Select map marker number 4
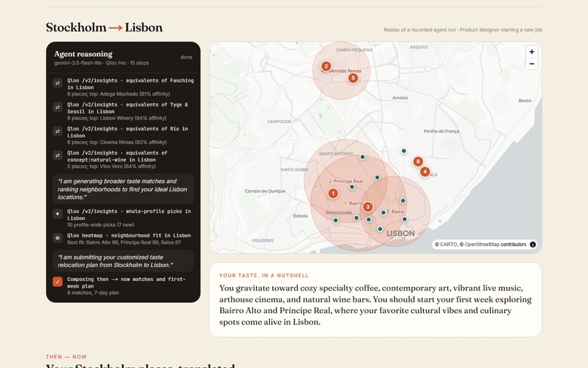Screen dimensions: 588x368 tap(425, 172)
